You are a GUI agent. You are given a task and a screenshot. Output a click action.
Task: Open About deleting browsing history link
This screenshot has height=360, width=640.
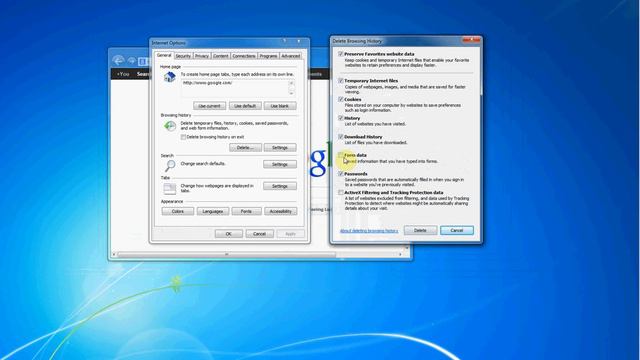(369, 231)
